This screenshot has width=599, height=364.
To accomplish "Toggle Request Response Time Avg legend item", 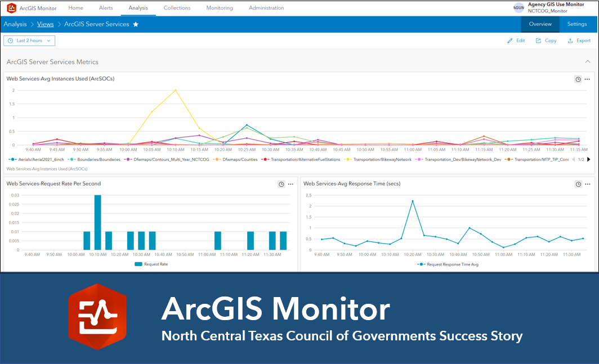I will (x=448, y=264).
